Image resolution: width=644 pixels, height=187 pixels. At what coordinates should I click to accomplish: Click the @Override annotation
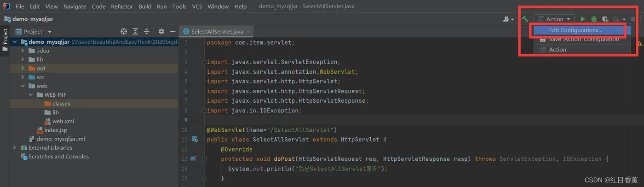click(x=236, y=149)
